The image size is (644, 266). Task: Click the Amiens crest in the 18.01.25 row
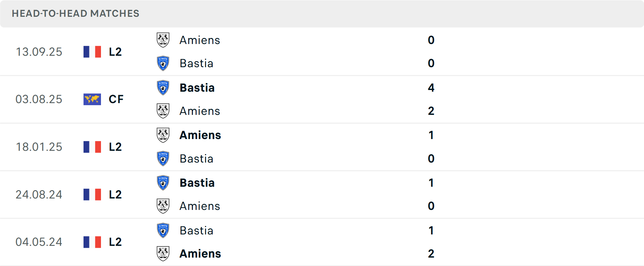click(x=163, y=135)
